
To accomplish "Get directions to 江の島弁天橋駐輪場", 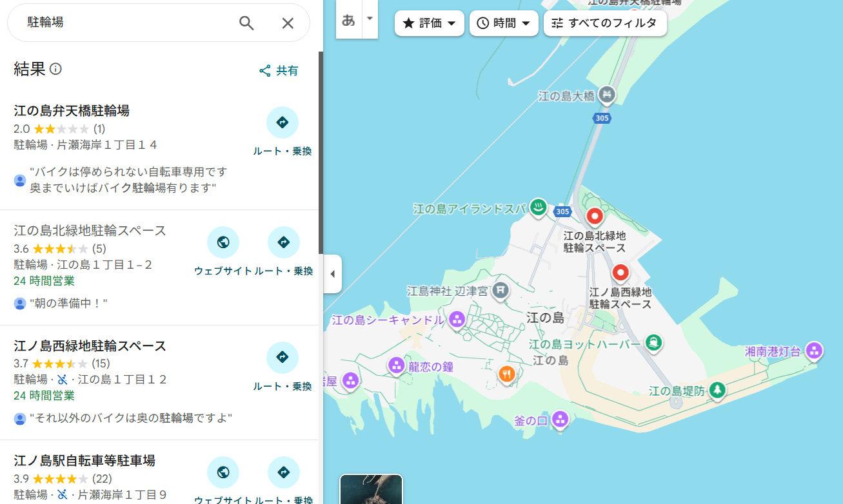I will [x=283, y=123].
